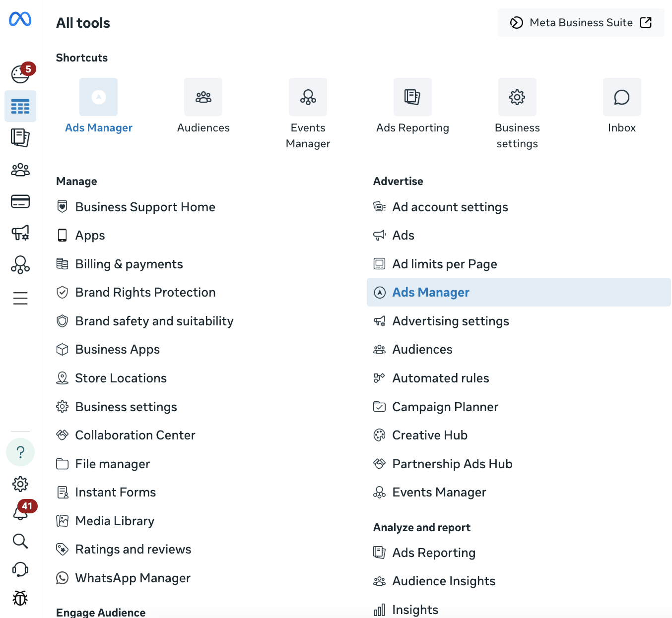Click the account avatar with badge 5
Screen dimensions: 672x618
(20, 73)
